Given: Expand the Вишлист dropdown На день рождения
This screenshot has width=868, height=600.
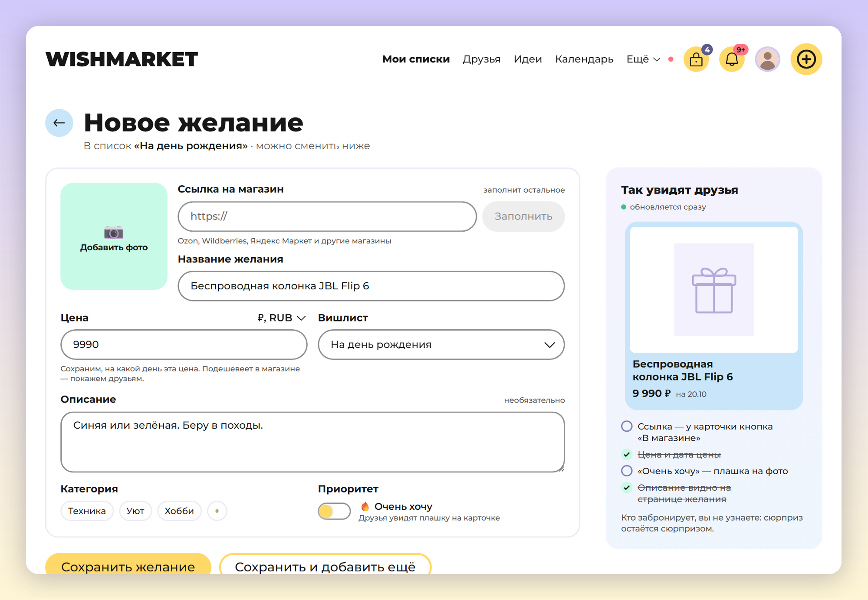Looking at the screenshot, I should tap(441, 344).
